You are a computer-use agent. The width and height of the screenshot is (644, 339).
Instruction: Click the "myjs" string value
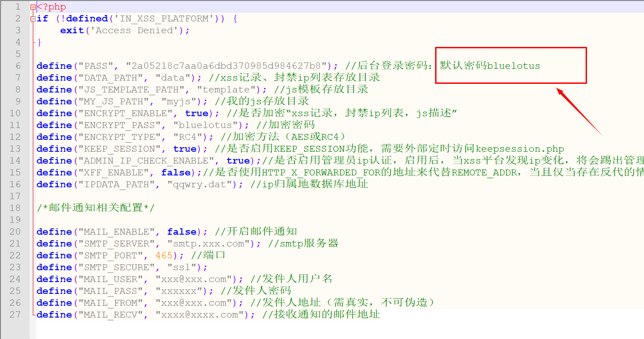(179, 102)
